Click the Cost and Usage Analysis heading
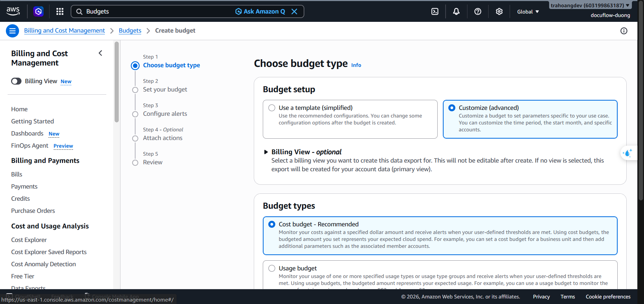644x304 pixels. pyautogui.click(x=50, y=226)
